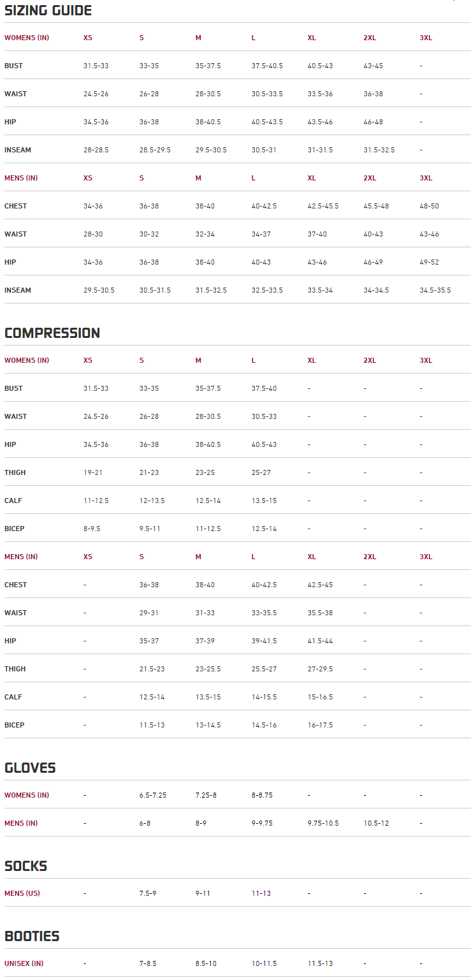The height and width of the screenshot is (980, 471).
Task: Select the 19-21 women's compression thigh value
Action: coord(93,473)
